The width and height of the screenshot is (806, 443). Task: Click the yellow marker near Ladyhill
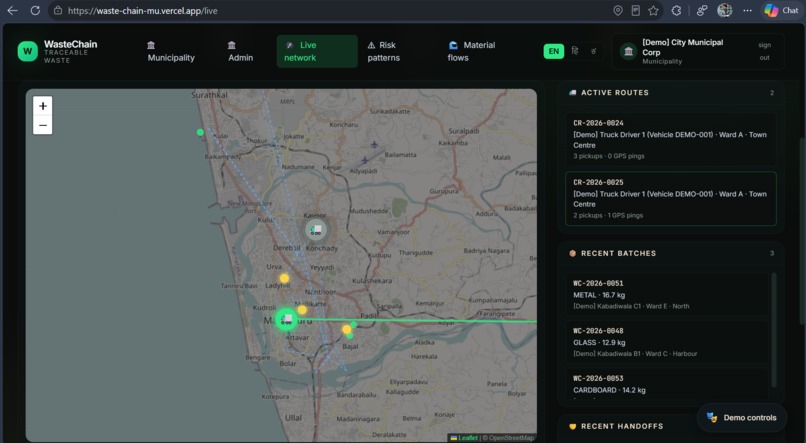click(x=284, y=279)
